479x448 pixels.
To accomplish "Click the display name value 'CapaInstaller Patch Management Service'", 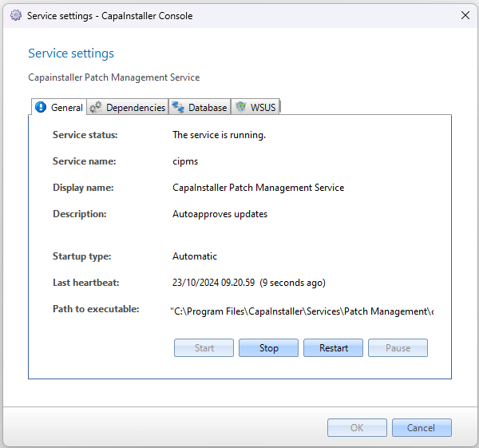I will (x=258, y=188).
